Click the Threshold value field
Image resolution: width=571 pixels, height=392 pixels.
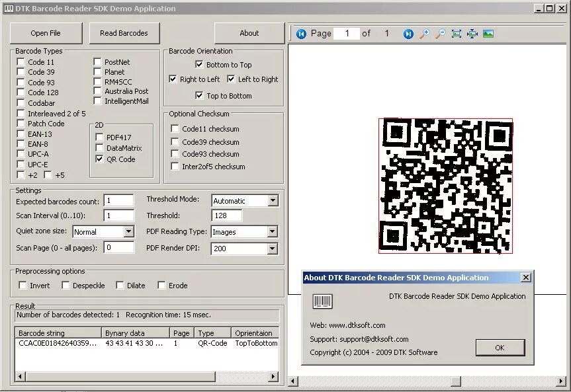(x=226, y=216)
